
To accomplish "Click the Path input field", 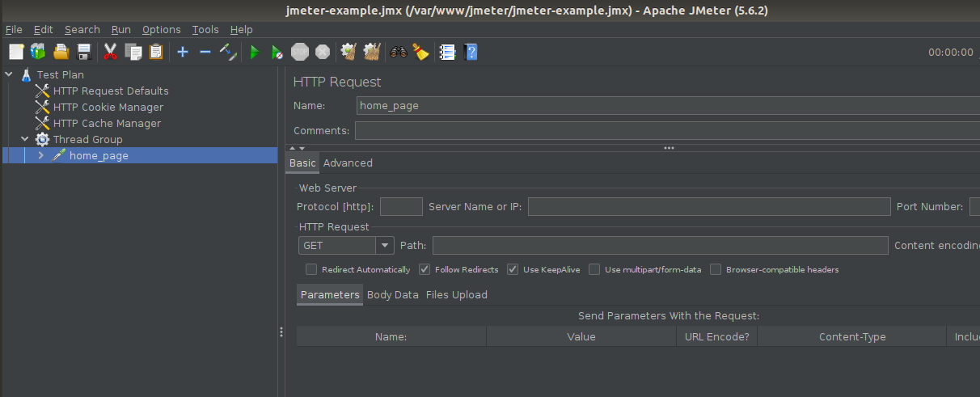I will (660, 245).
